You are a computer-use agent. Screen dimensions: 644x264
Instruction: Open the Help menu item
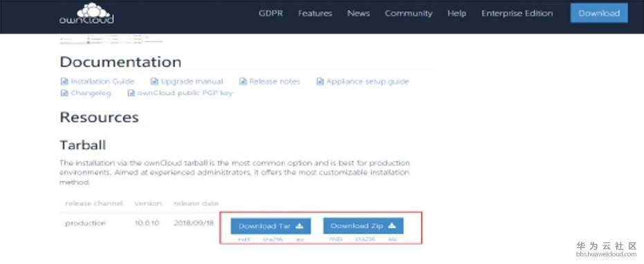[x=457, y=13]
